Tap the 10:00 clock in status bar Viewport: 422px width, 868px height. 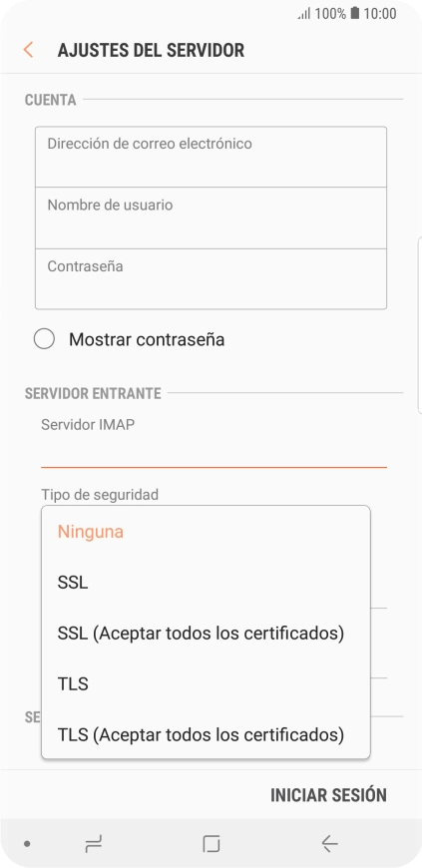380,14
